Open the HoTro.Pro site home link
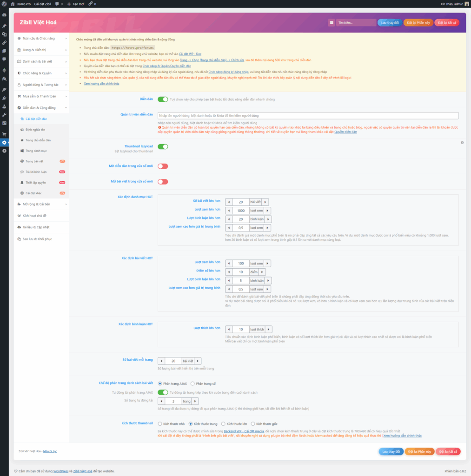Screen dimensions: 471x476 tap(21, 4)
